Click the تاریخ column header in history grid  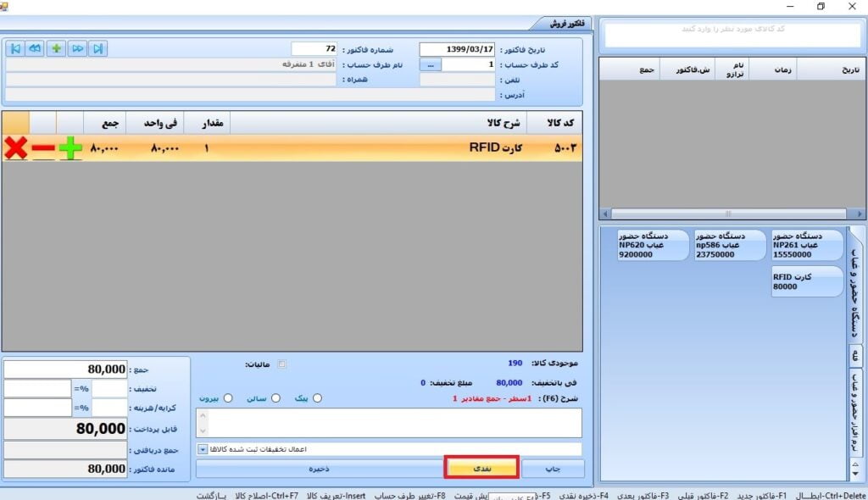coord(831,69)
